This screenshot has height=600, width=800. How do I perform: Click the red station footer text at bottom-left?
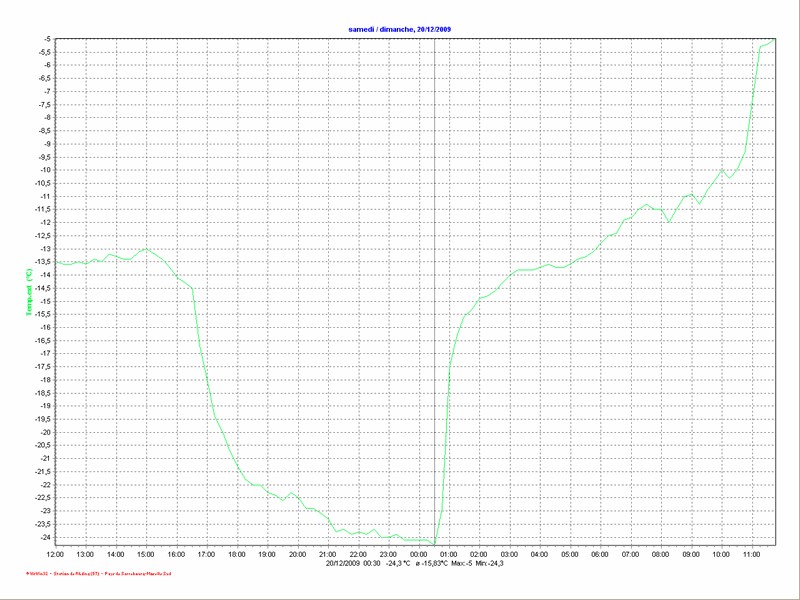click(x=93, y=574)
